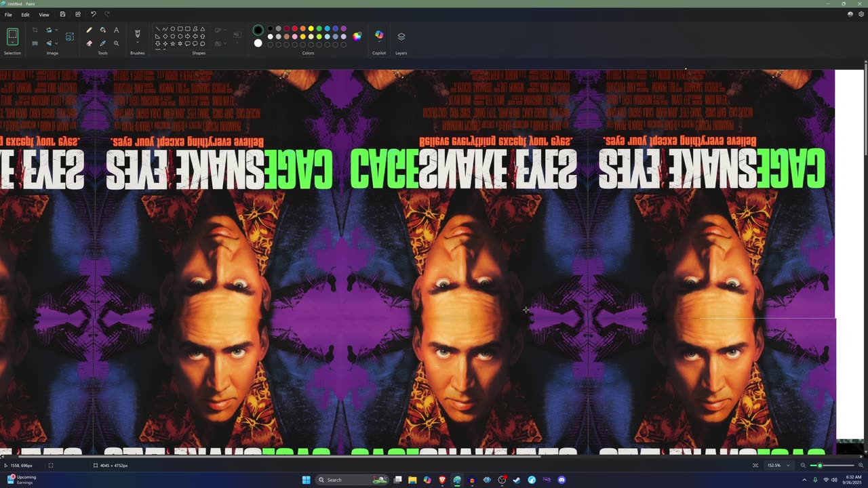Choose the Triangle shape
This screenshot has height=488, width=868.
[202, 29]
